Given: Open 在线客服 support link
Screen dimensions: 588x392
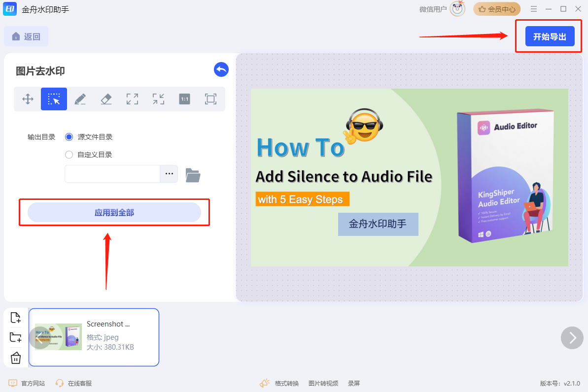Looking at the screenshot, I should 73,383.
